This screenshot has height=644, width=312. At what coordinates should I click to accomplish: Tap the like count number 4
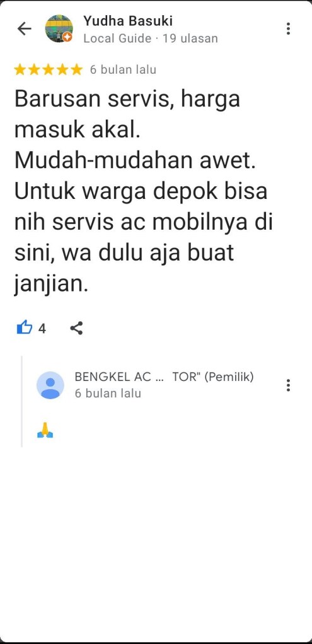coord(42,329)
